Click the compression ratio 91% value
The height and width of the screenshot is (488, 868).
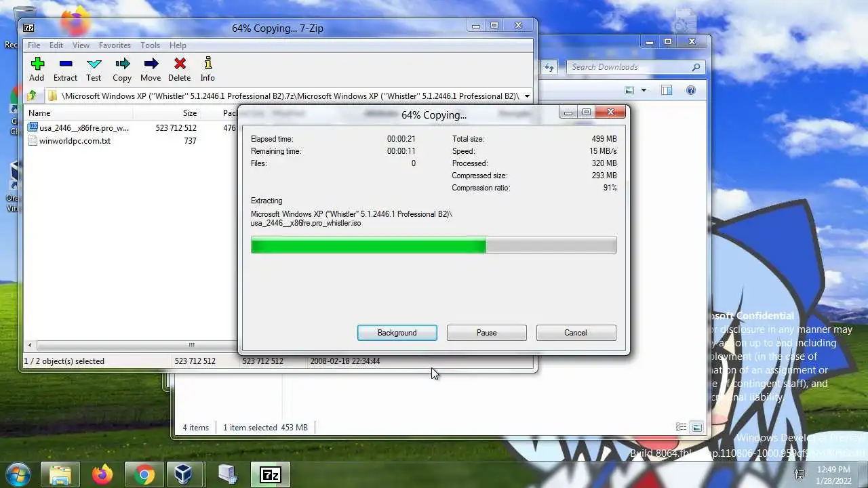click(x=610, y=188)
